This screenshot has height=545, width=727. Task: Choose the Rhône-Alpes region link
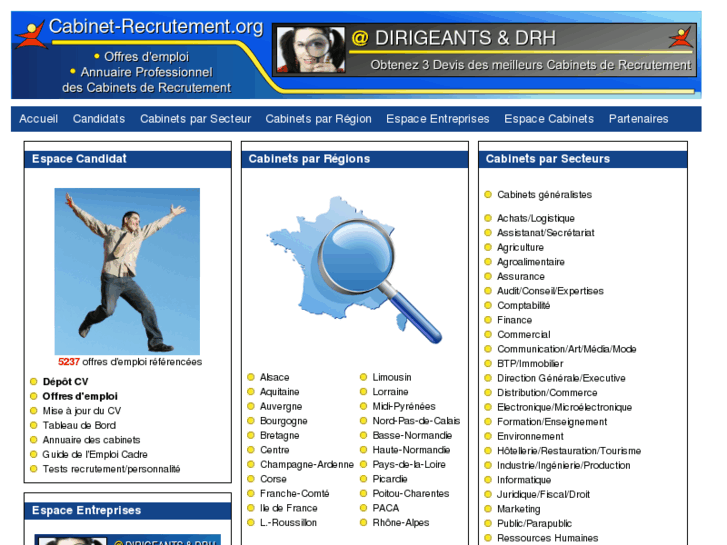click(400, 523)
